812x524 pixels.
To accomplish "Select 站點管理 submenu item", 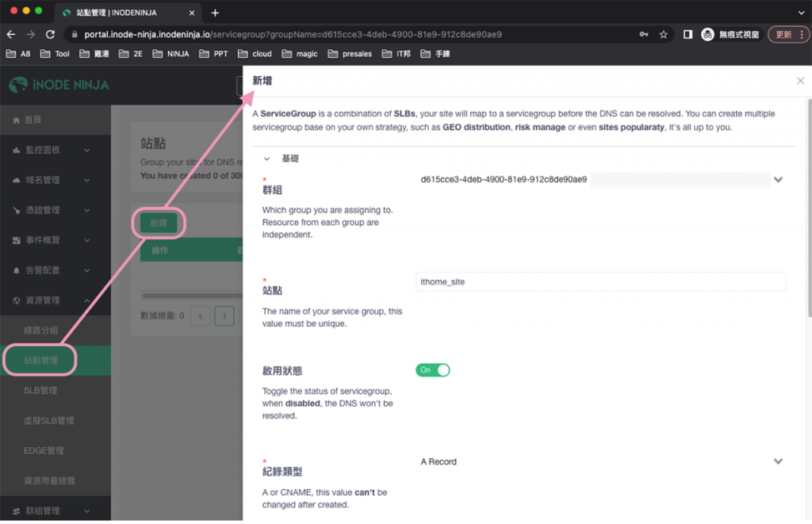I will tap(56, 361).
